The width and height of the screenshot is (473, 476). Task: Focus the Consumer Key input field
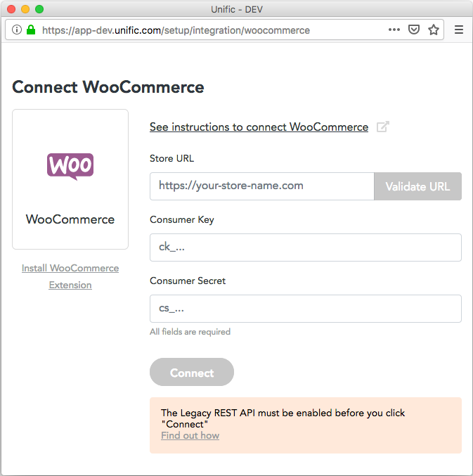pos(306,247)
